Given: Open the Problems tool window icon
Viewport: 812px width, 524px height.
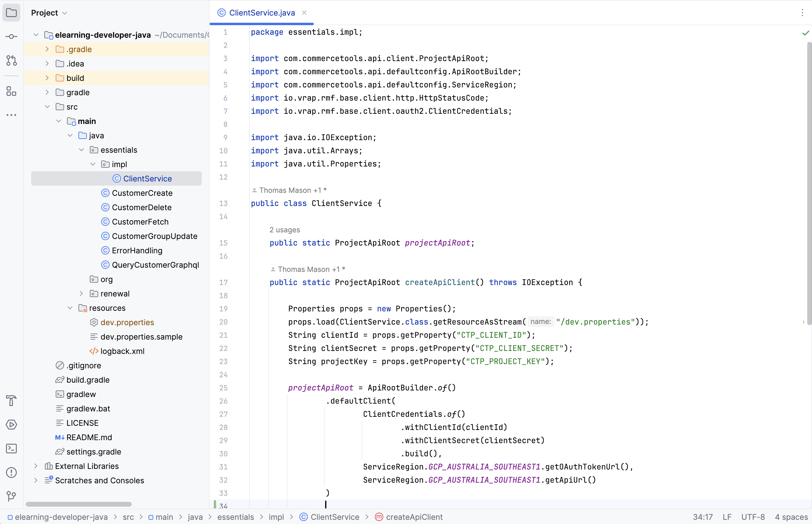Looking at the screenshot, I should 11,472.
